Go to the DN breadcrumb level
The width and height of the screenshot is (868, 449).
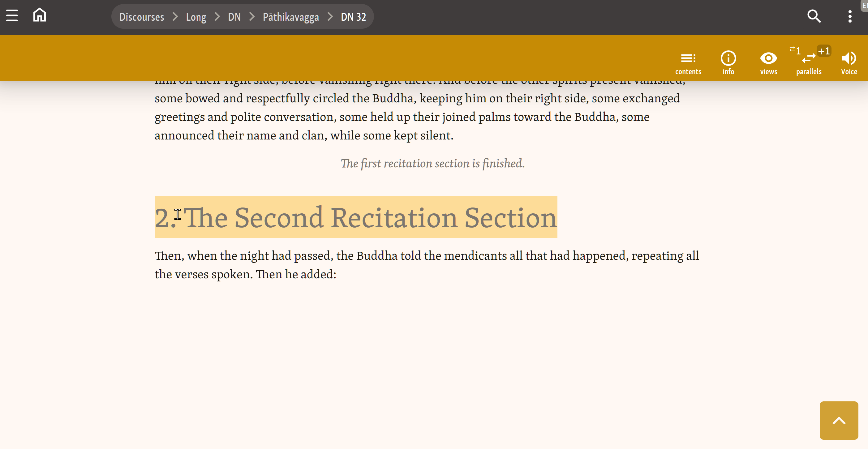[x=234, y=17]
